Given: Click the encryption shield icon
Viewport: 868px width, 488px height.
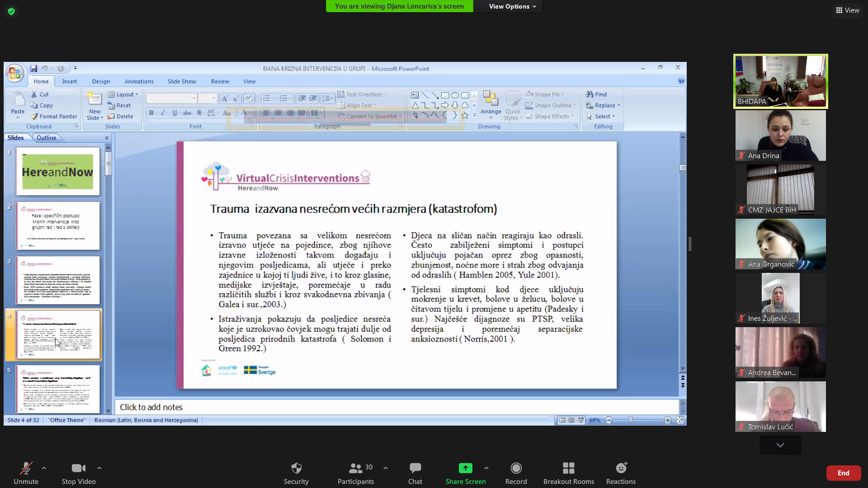Looking at the screenshot, I should (x=11, y=11).
